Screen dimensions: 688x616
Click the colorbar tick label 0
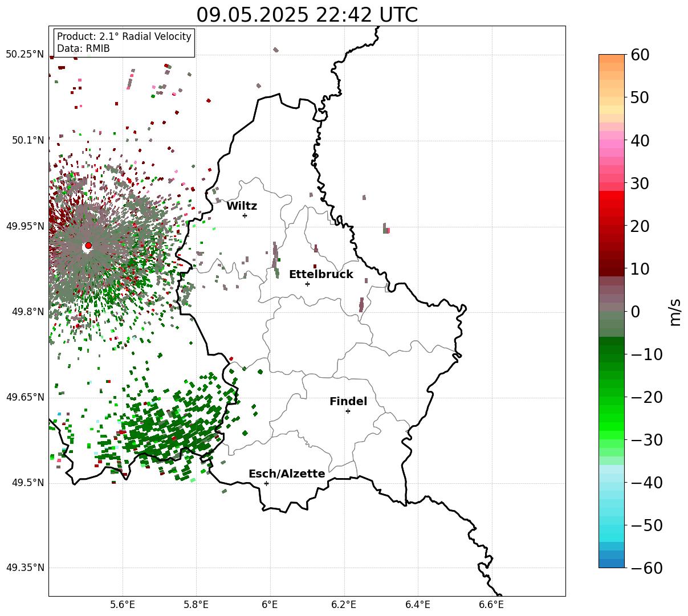tap(635, 311)
